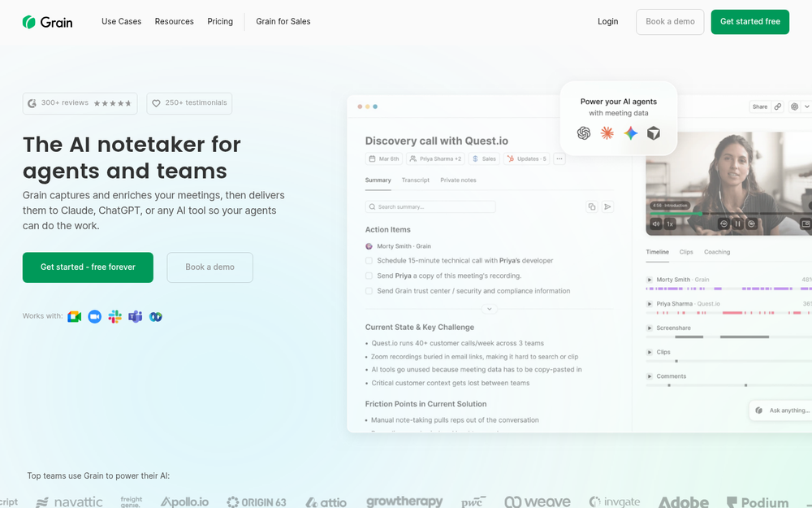Open Grain for Sales page

283,21
